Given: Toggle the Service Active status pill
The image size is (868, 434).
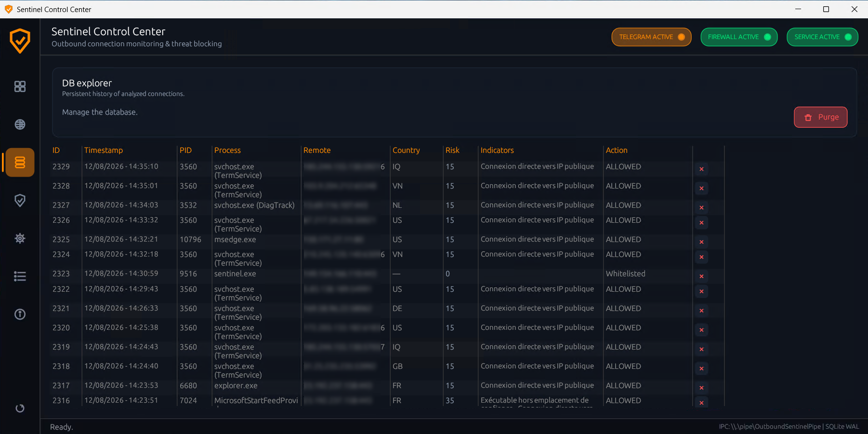Looking at the screenshot, I should click(x=822, y=37).
